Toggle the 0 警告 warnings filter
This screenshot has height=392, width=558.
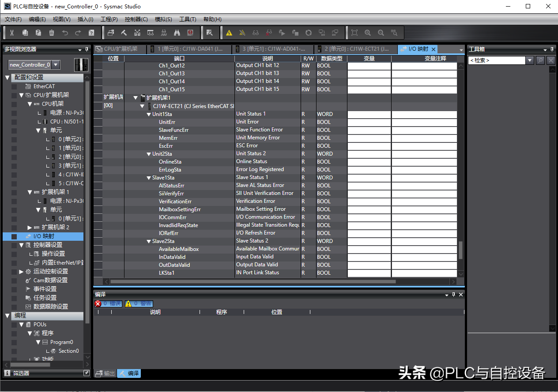pyautogui.click(x=139, y=303)
